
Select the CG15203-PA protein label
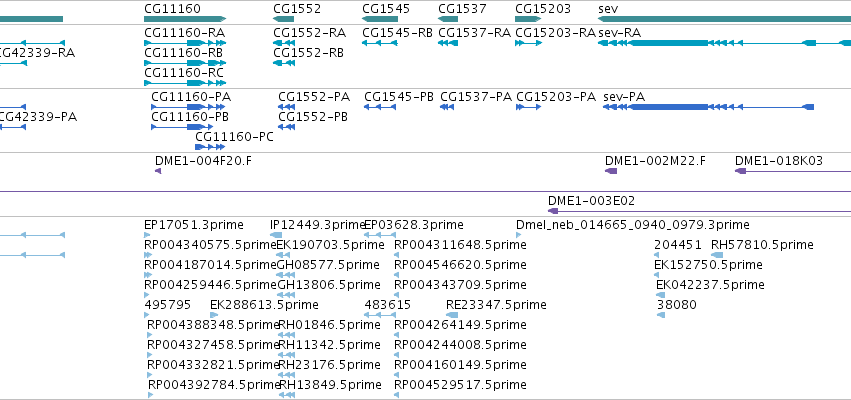click(556, 97)
